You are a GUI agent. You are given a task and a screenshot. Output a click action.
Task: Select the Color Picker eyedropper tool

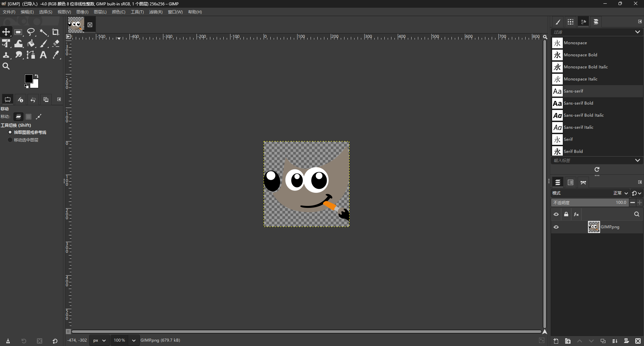[56, 55]
